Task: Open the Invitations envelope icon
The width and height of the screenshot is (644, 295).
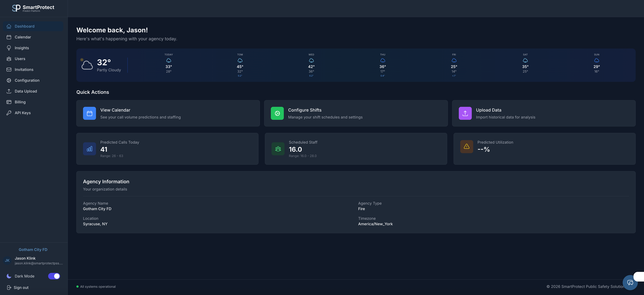Action: click(9, 69)
